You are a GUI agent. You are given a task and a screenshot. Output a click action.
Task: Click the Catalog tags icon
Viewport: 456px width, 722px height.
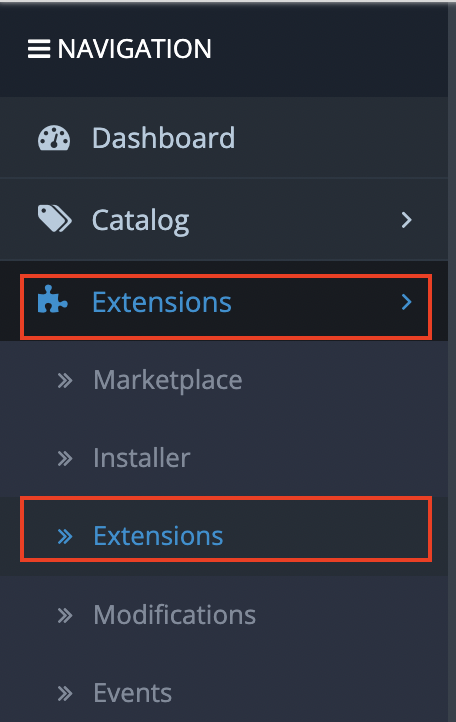click(x=54, y=218)
